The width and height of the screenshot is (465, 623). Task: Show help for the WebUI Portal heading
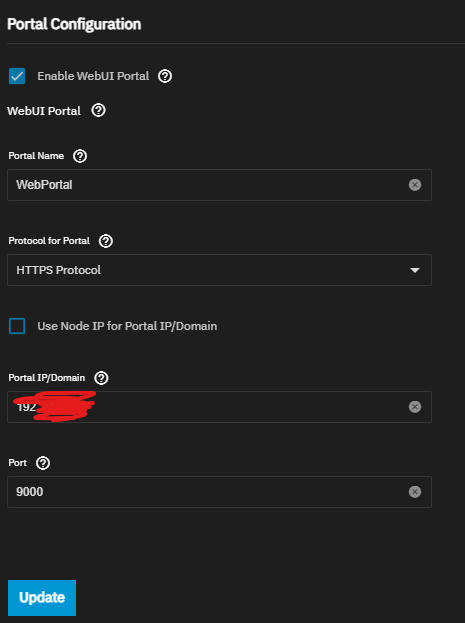99,110
